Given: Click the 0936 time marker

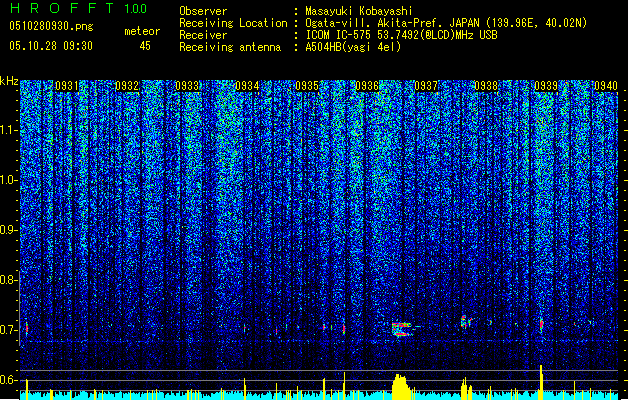Looking at the screenshot, I should pyautogui.click(x=367, y=86).
